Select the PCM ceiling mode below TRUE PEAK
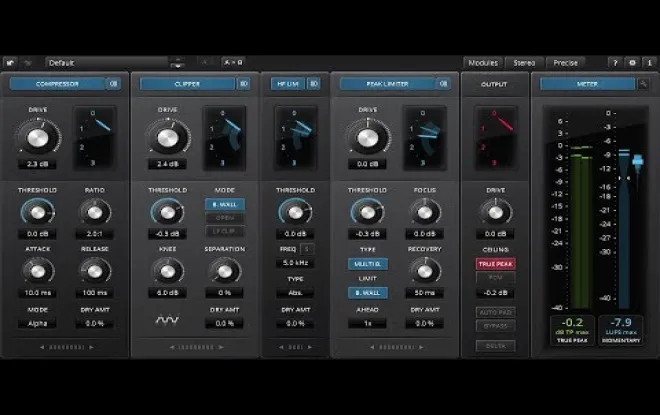660x415 pixels. click(x=495, y=278)
